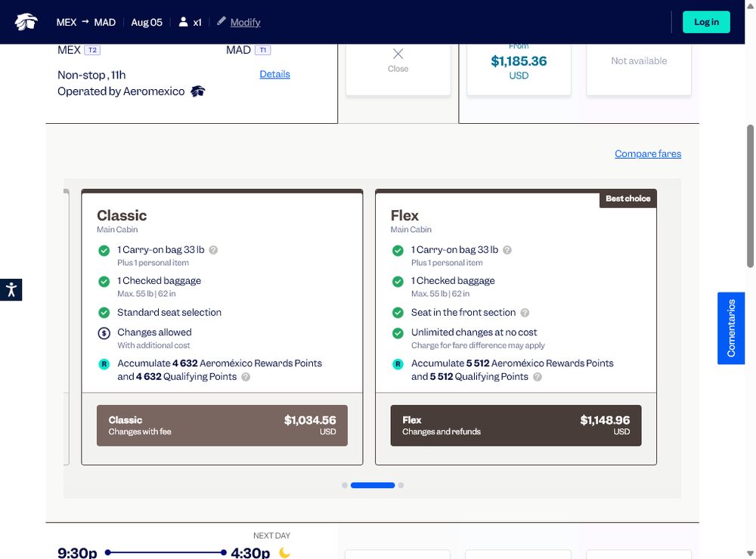756x559 pixels.
Task: Click the T1 terminal badge next to MAD
Action: tap(263, 50)
